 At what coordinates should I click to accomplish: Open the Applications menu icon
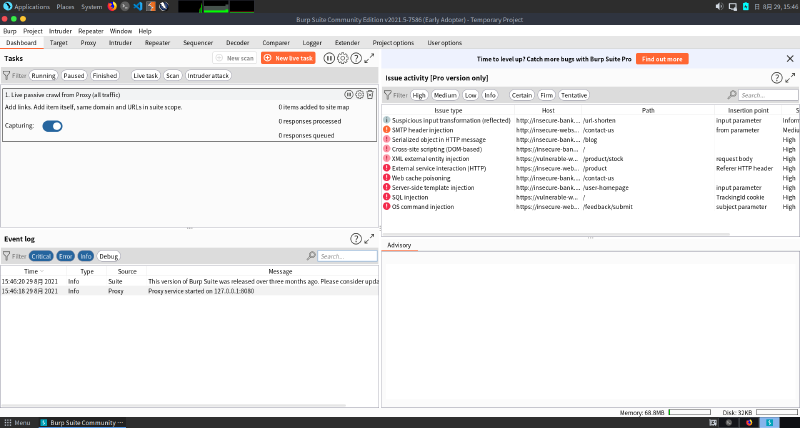[7, 7]
